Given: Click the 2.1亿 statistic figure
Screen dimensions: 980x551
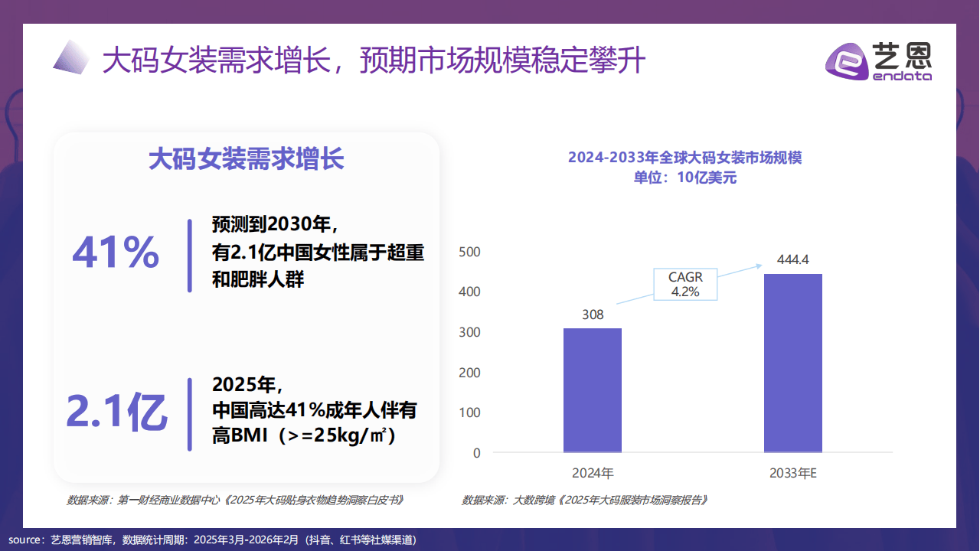Looking at the screenshot, I should [x=116, y=413].
